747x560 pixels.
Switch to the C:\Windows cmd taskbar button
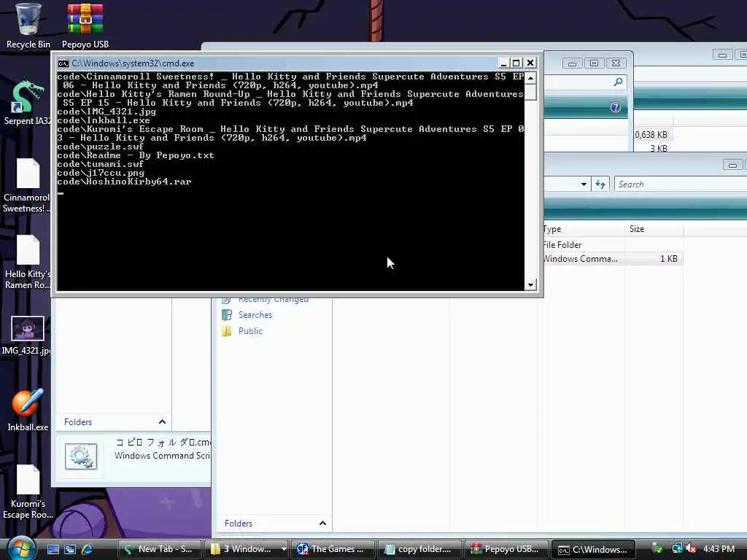point(594,549)
